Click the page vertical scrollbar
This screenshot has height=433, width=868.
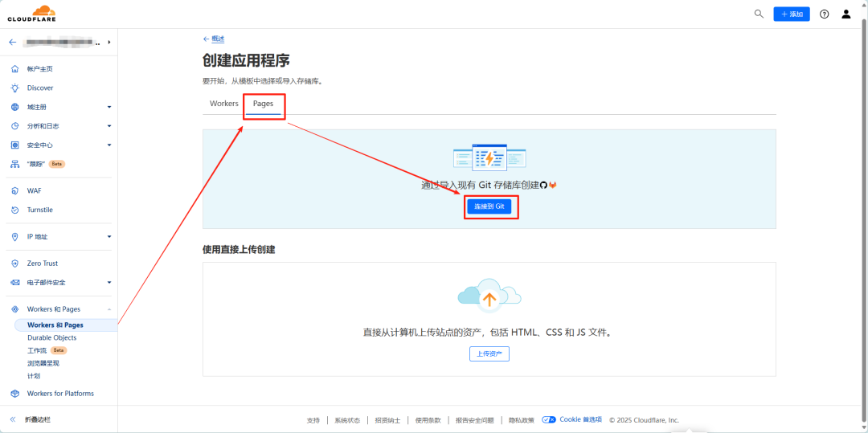[x=864, y=215]
